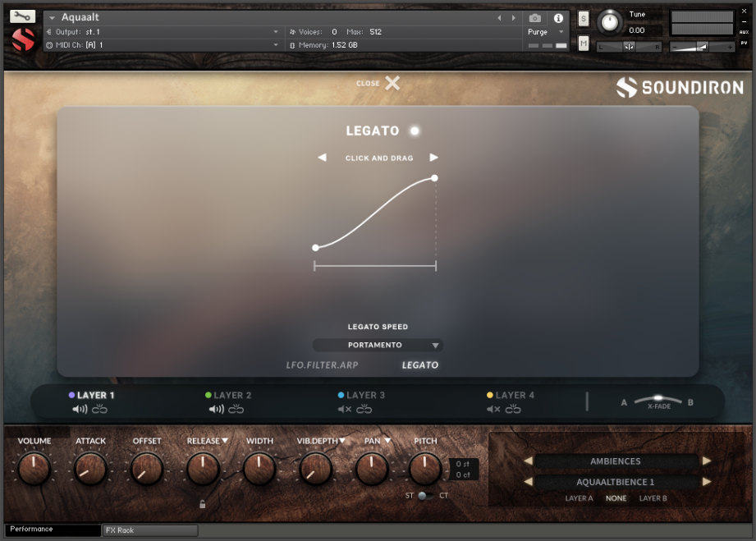Toggle the Legato on/off switch
This screenshot has height=541, width=756.
pos(415,131)
